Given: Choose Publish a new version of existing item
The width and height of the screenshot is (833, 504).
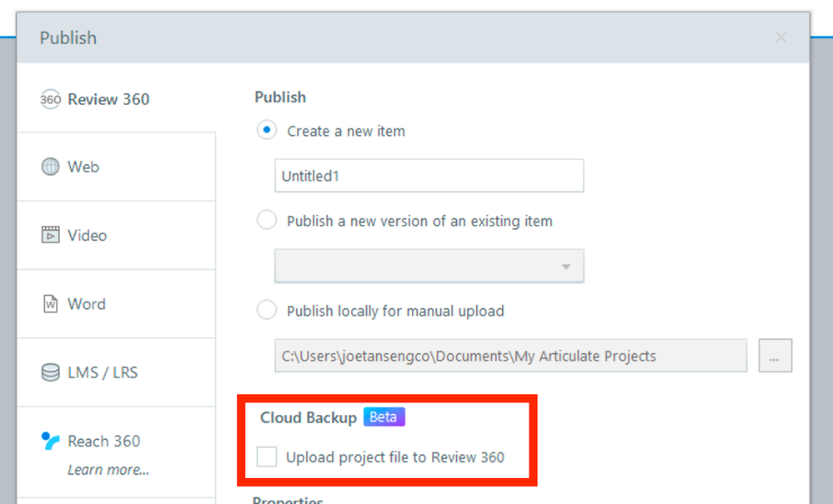Looking at the screenshot, I should coord(267,221).
